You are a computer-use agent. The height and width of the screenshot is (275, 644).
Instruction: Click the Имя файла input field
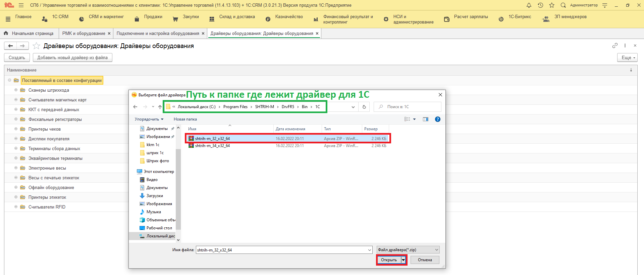coord(282,250)
